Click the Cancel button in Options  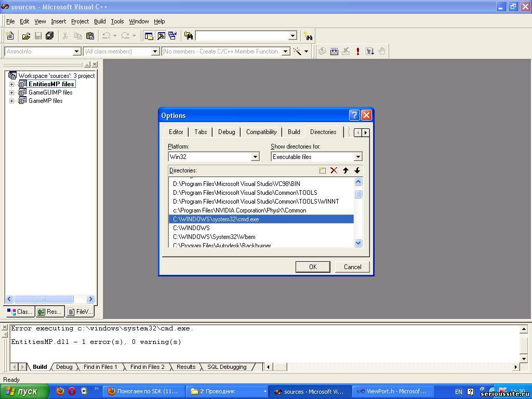pos(352,267)
